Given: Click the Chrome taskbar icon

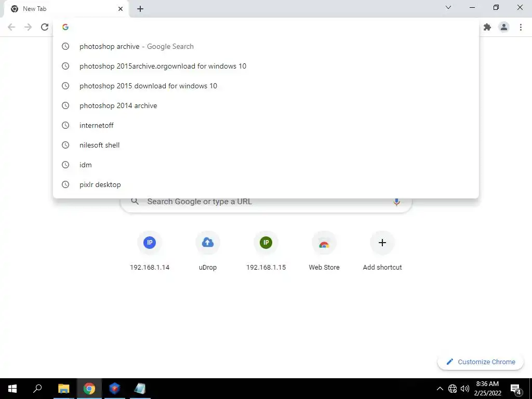Looking at the screenshot, I should point(89,389).
